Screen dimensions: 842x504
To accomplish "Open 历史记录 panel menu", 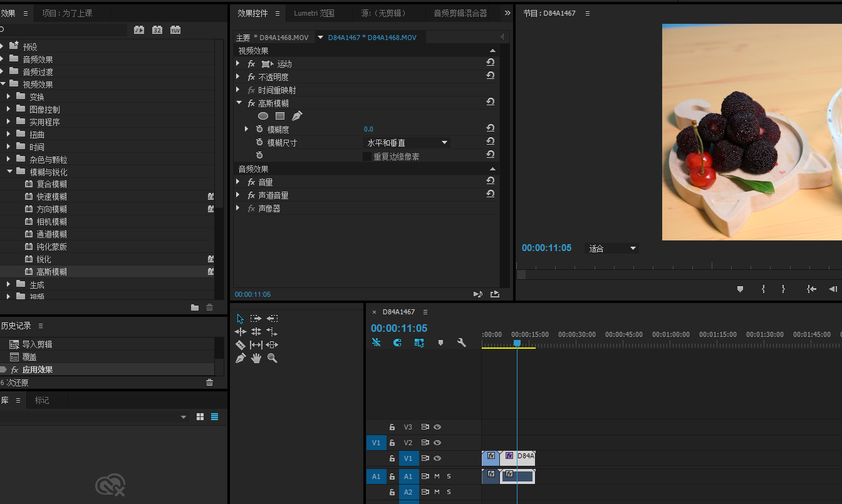I will coord(41,326).
